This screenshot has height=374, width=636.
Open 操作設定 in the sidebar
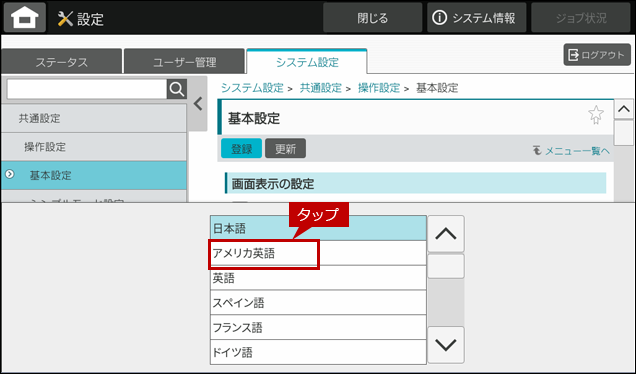(94, 147)
